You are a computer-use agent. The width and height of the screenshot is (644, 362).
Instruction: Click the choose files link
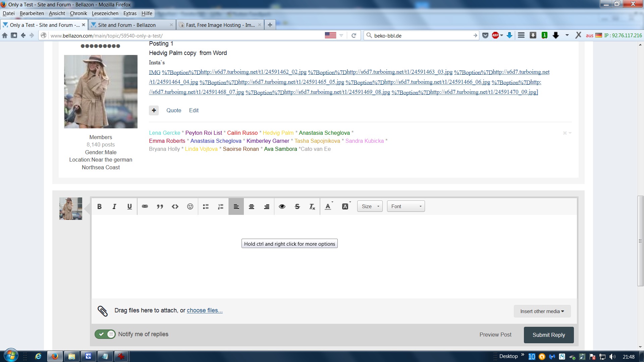coord(205,310)
